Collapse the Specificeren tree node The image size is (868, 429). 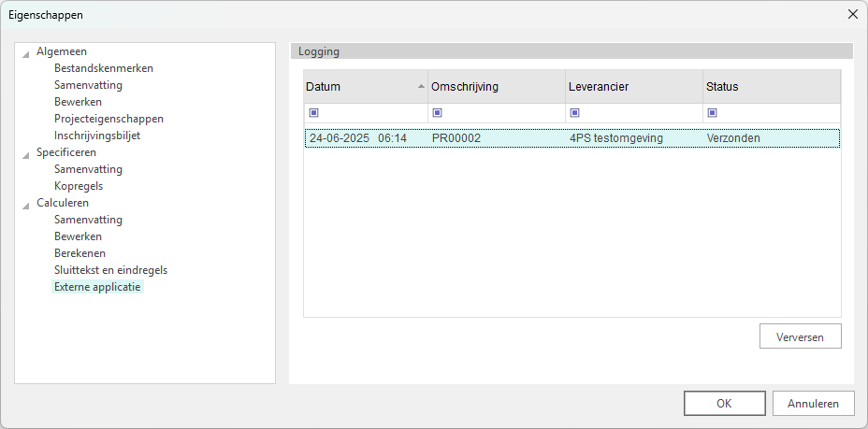(26, 153)
